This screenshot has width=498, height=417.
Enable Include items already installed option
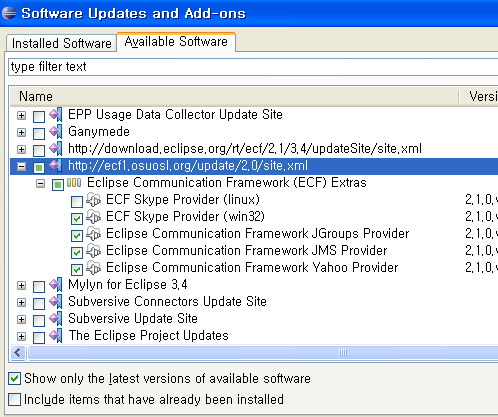click(x=14, y=399)
